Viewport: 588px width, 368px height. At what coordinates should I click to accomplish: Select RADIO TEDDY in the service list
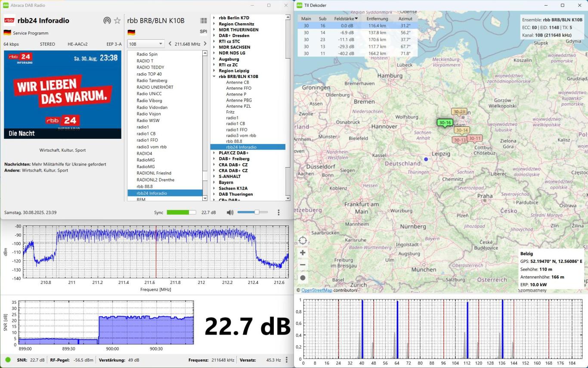pyautogui.click(x=150, y=67)
